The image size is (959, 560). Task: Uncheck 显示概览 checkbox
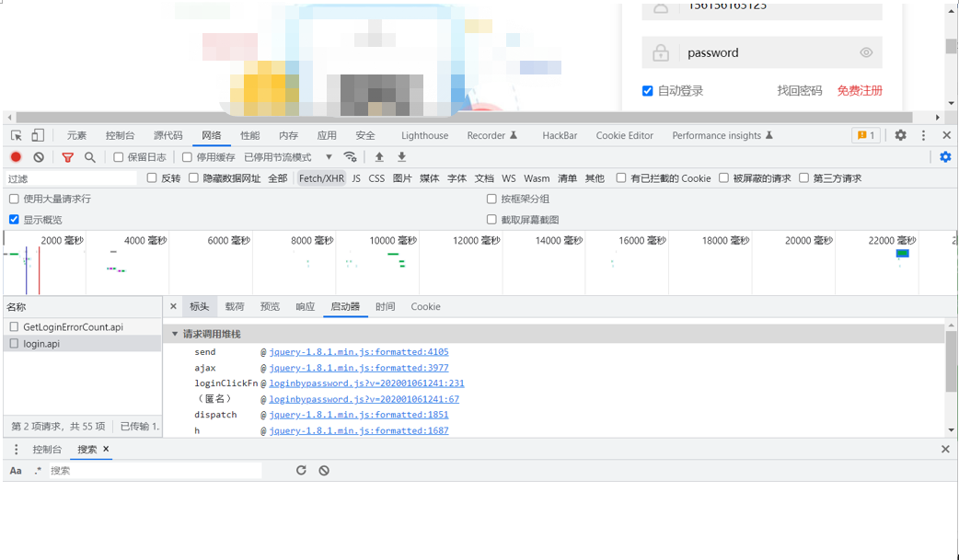(14, 220)
